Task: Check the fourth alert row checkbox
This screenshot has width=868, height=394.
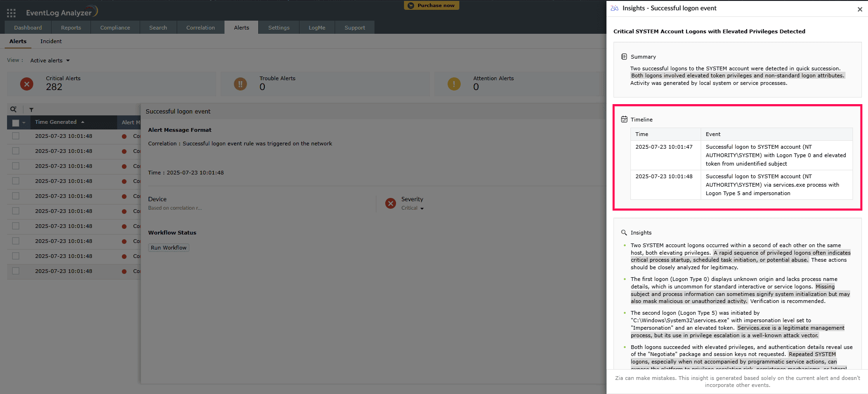Action: point(15,181)
